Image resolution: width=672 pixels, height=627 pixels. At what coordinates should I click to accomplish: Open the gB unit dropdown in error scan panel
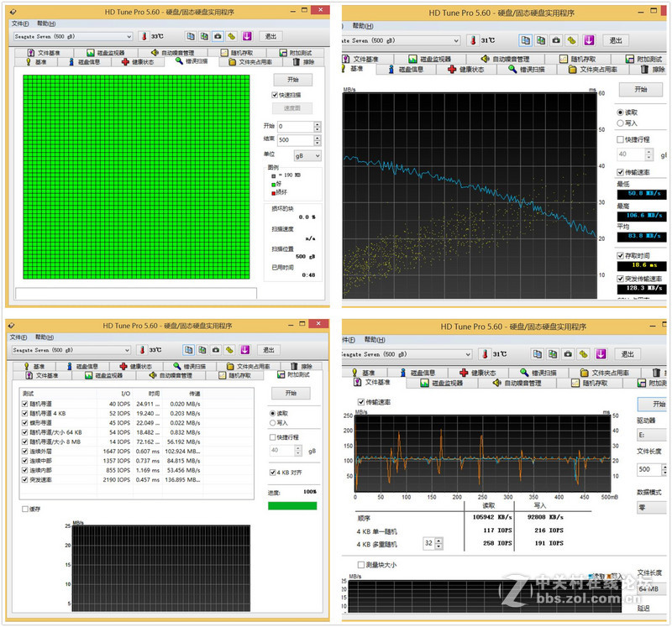pyautogui.click(x=307, y=155)
